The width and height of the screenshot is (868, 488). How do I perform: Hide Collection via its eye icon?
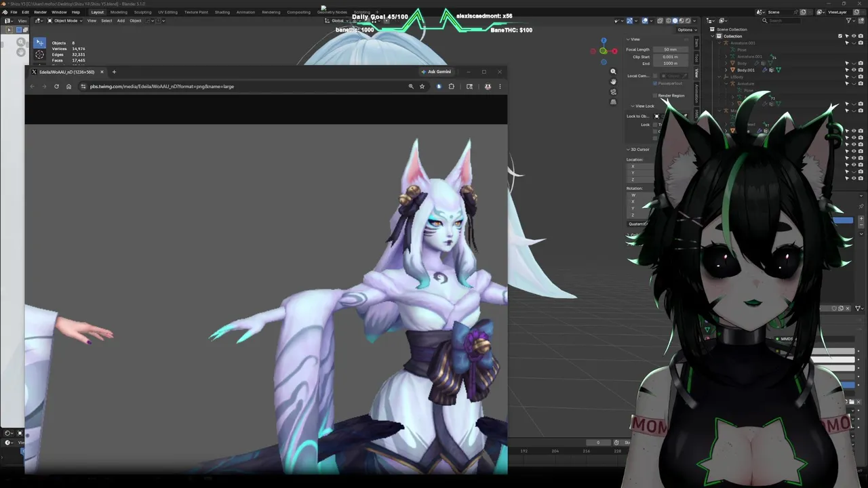(854, 36)
